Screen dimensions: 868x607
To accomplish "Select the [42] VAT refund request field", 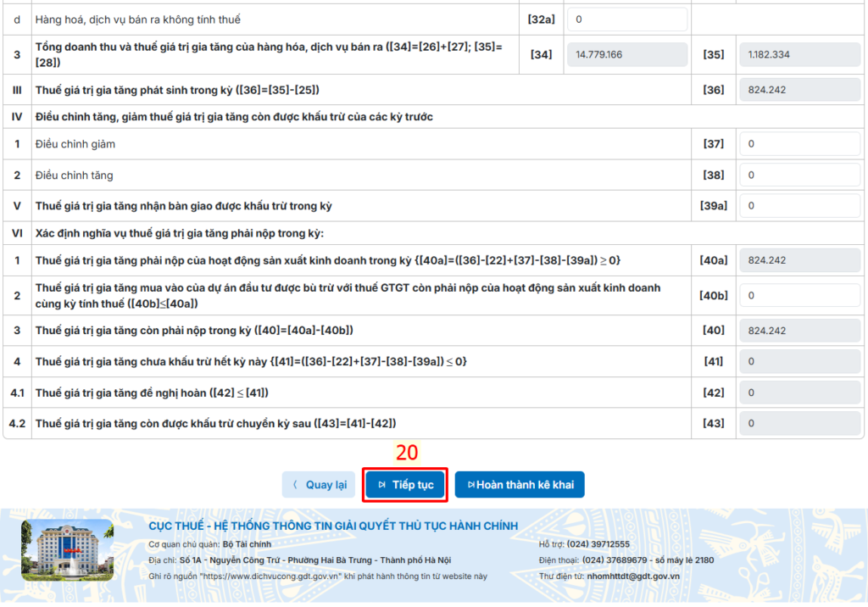I will pyautogui.click(x=799, y=393).
